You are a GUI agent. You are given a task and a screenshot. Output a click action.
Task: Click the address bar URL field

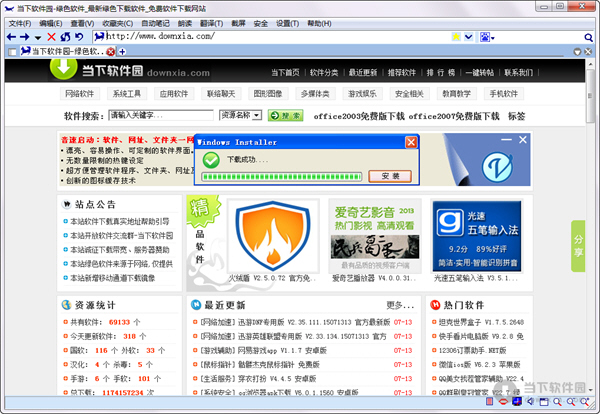pyautogui.click(x=272, y=37)
